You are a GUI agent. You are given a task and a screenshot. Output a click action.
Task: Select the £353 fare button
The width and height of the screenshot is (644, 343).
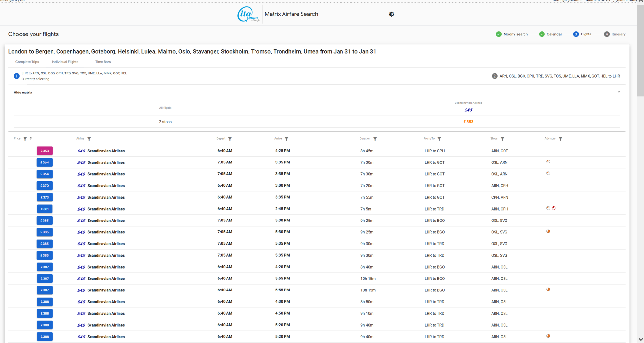click(x=44, y=151)
